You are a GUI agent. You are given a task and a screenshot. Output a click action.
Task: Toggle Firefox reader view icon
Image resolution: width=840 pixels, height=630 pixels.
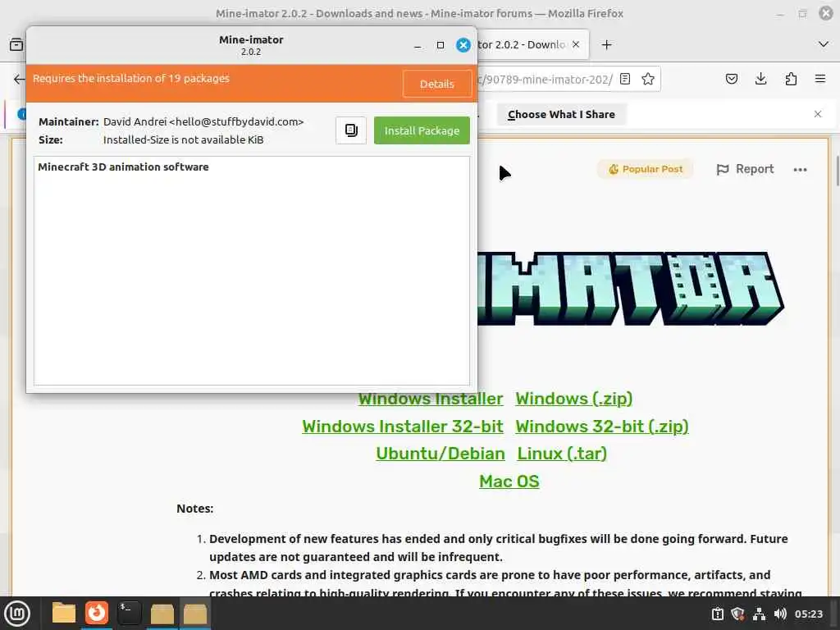[624, 80]
